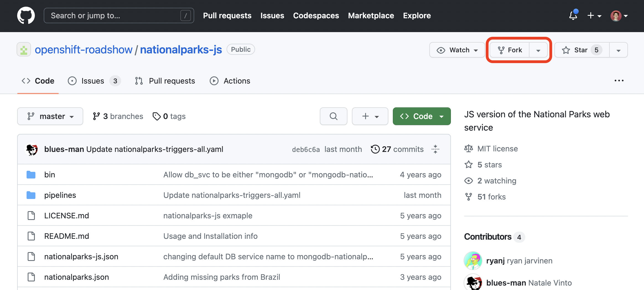View the 3 branches link
This screenshot has height=290, width=644.
click(x=118, y=116)
